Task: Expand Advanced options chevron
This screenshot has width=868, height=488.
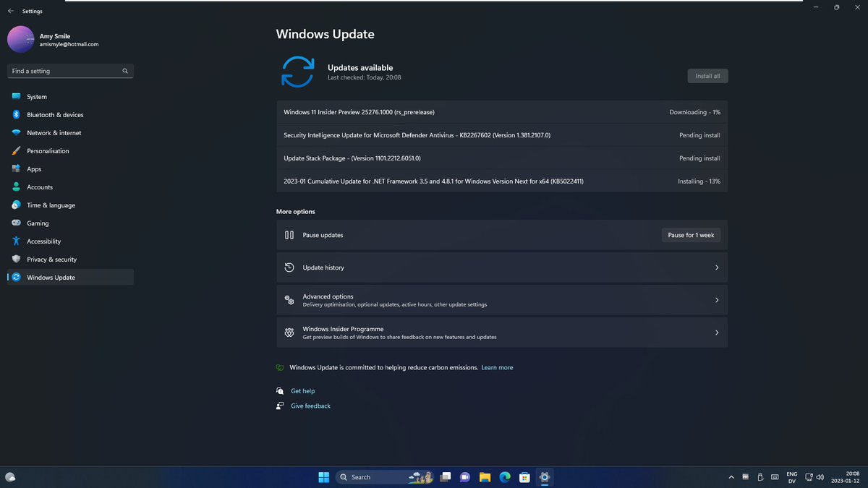Action: pos(717,300)
